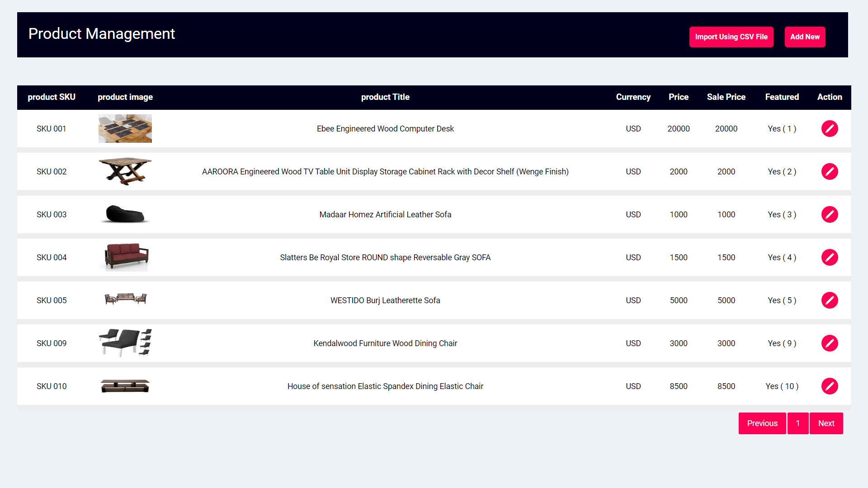Click product image thumbnail for SKU 004
868x488 pixels.
[x=125, y=258]
